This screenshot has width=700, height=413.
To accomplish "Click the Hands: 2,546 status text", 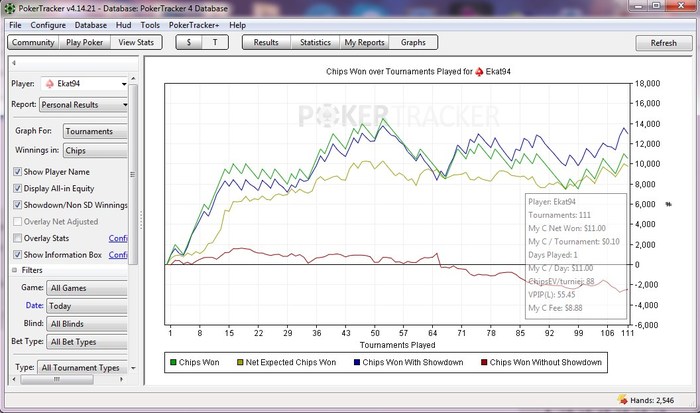I will click(652, 400).
